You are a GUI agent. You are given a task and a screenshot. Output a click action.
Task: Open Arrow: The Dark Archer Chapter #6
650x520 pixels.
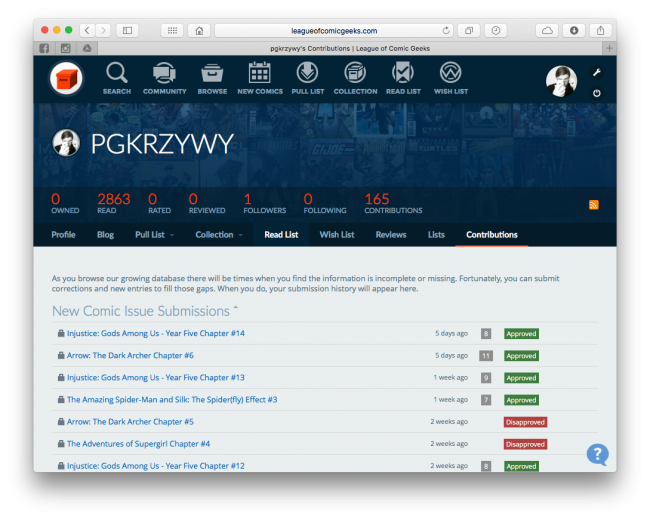click(x=130, y=355)
